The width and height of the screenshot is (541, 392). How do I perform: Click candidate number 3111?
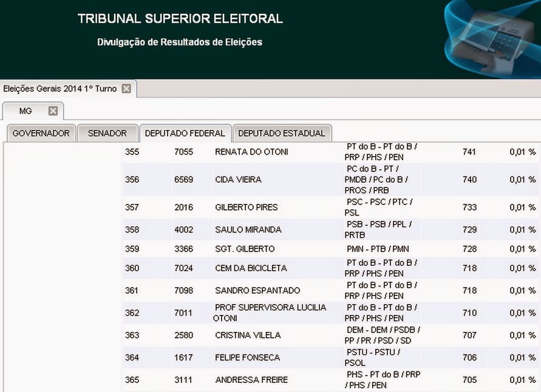click(x=183, y=380)
